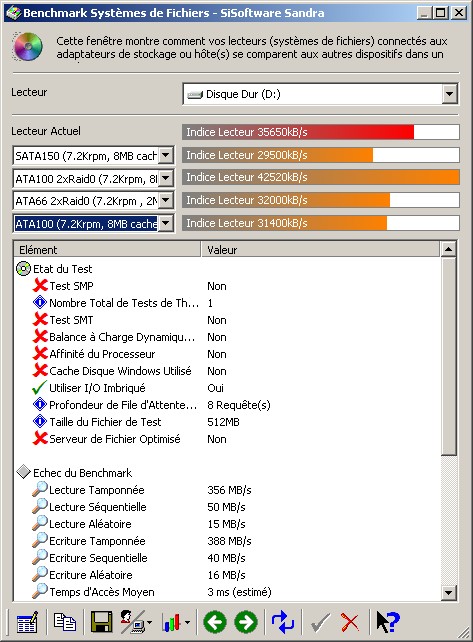Select the Echec du Benchmark group row
This screenshot has height=642, width=473.
tap(227, 473)
